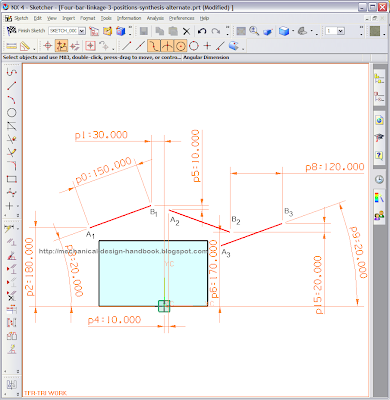Screen dimensions: 390x400
Task: Open the training graduation cap resource tab
Action: tap(379, 137)
